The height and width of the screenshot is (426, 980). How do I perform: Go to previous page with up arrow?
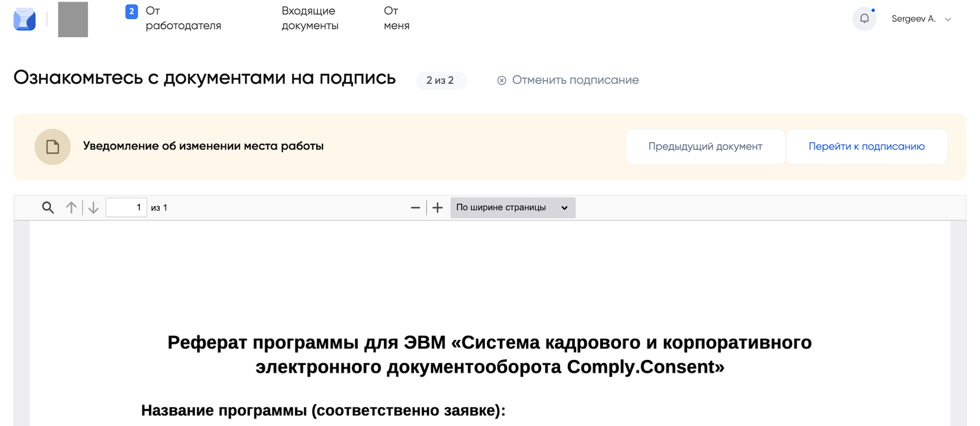pyautogui.click(x=71, y=208)
